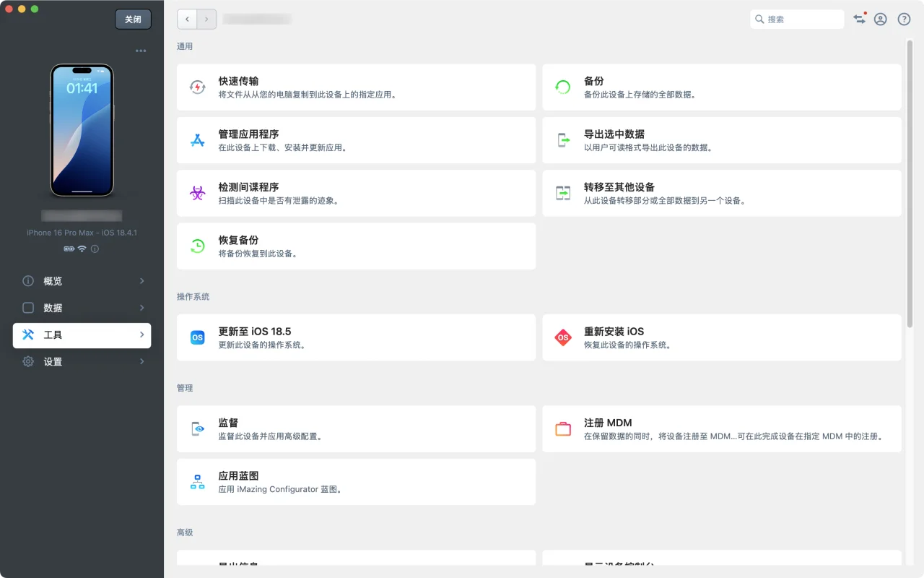Click the 管理应用程序 App Store icon

point(197,140)
